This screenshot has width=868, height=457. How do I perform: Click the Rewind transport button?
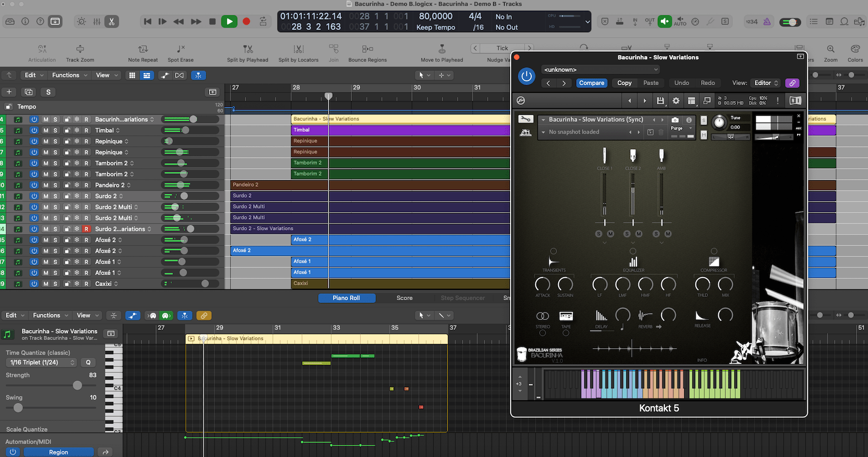point(178,21)
